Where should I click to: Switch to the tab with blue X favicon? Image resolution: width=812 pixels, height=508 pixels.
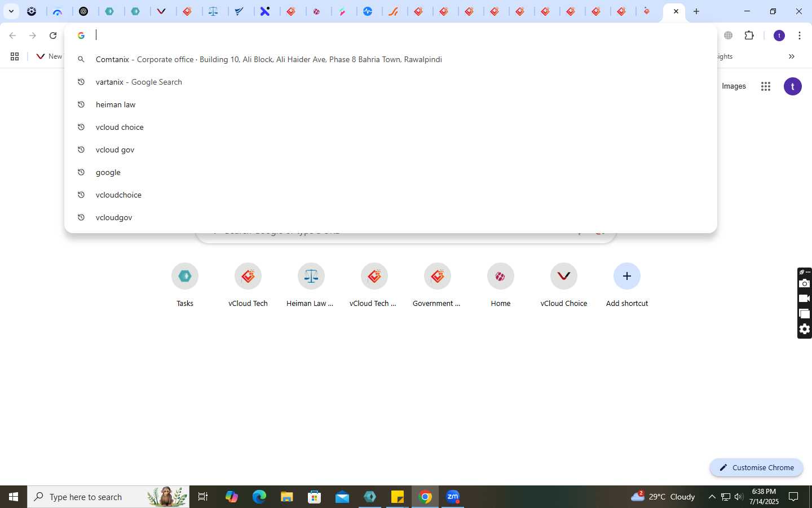[x=265, y=11]
